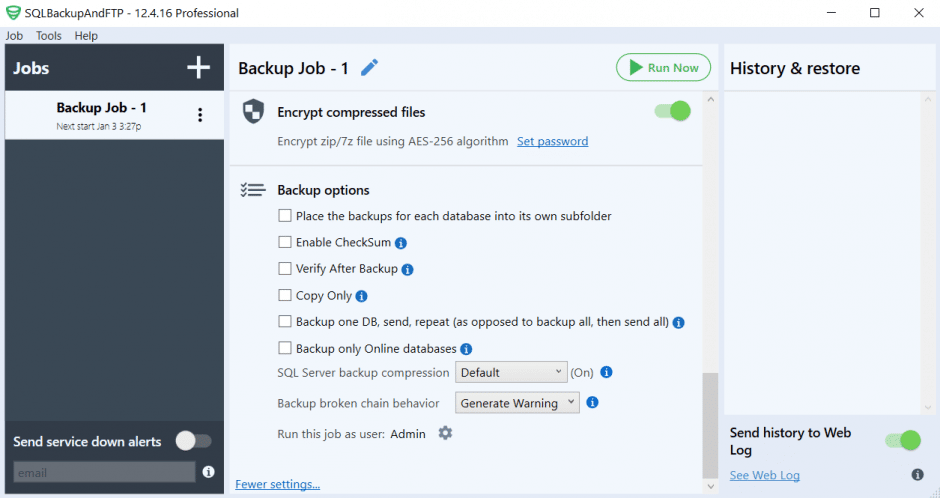Screen dimensions: 940x498
Task: Open the Job menu
Action: pos(14,36)
